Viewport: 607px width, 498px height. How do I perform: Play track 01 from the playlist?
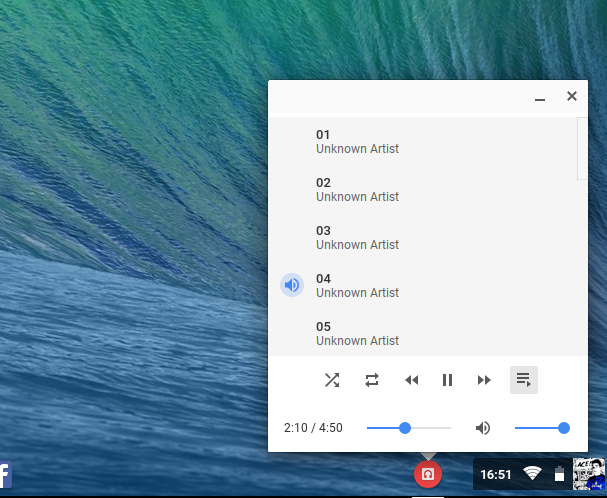[357, 141]
